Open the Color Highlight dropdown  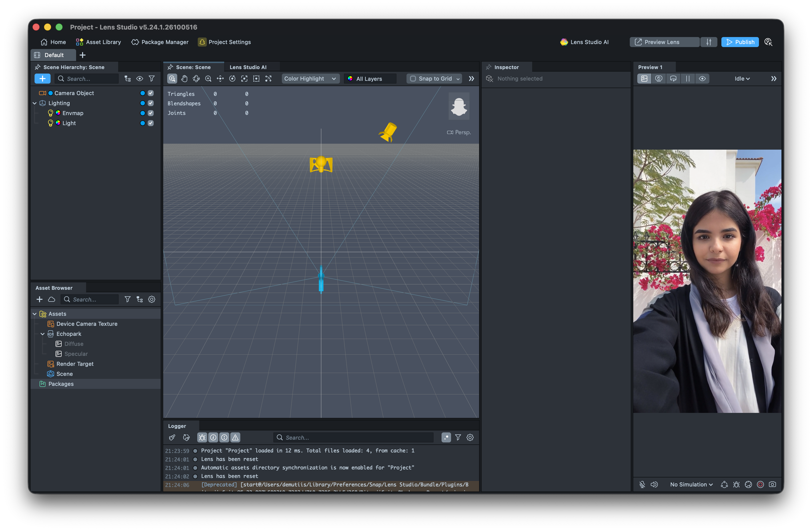point(310,79)
